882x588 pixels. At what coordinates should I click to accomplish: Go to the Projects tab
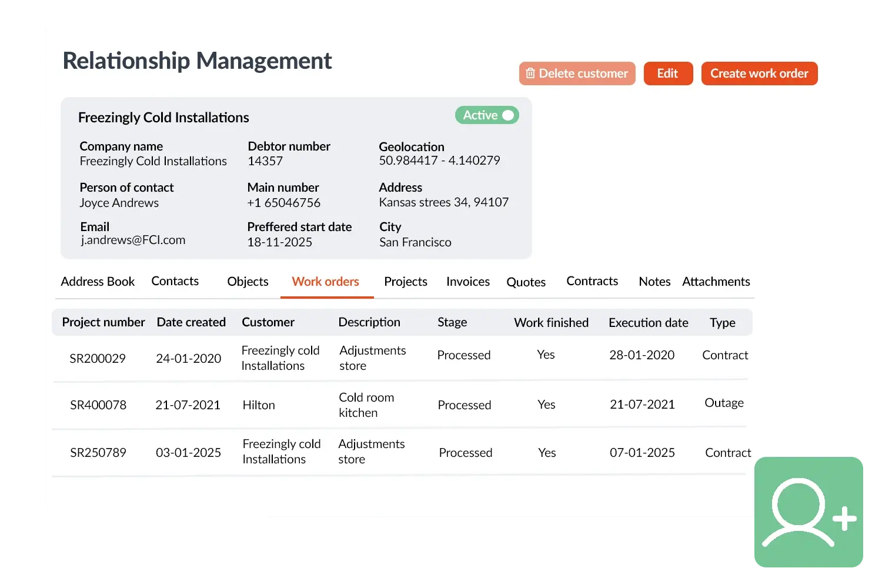coord(405,282)
